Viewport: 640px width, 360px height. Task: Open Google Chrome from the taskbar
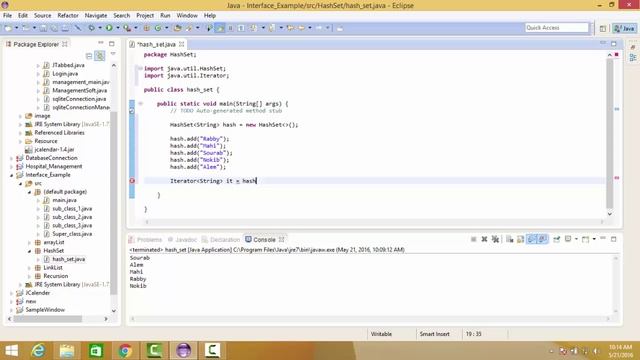[x=125, y=351]
